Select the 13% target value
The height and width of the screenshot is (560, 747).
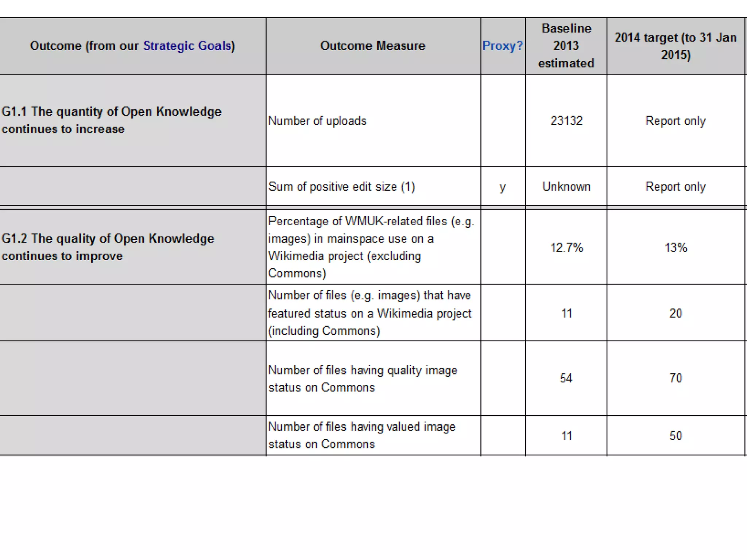tap(676, 248)
